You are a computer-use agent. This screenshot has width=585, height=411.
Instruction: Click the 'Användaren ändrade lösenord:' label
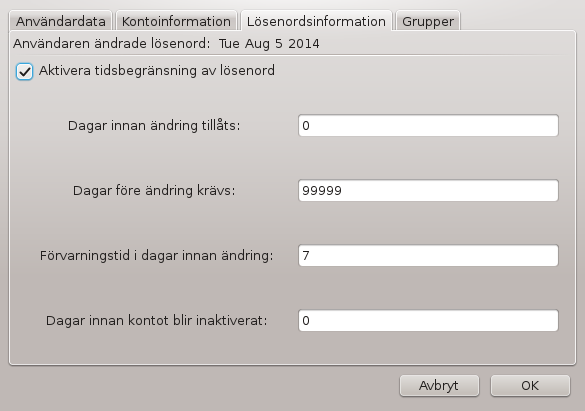tap(112, 44)
